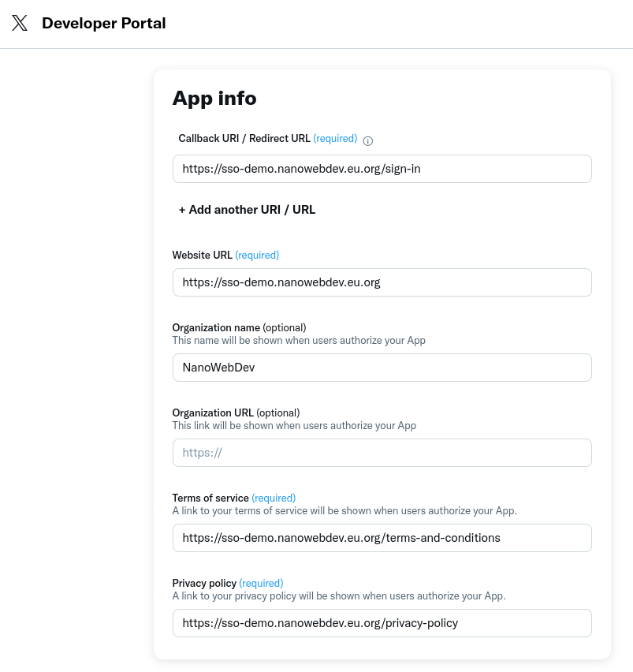Screen dimensions: 633x672
Task: Click the Privacy policy label
Action: 204,583
